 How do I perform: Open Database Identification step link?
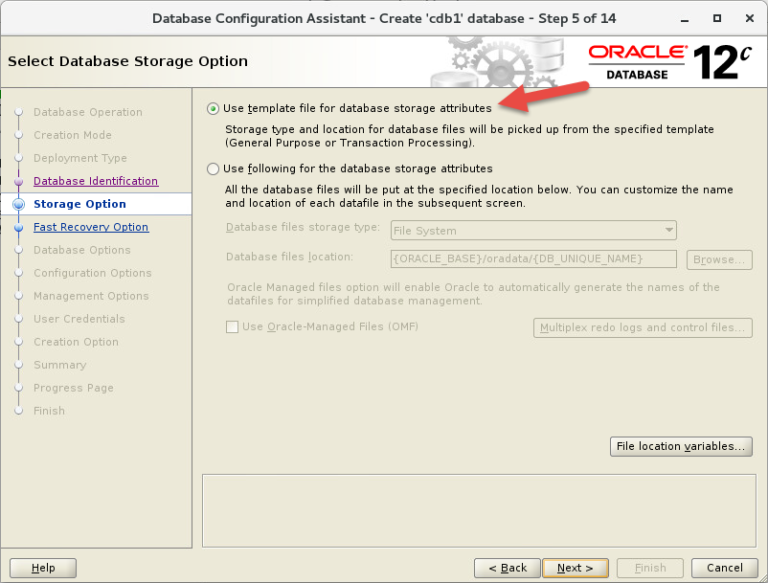coord(96,181)
